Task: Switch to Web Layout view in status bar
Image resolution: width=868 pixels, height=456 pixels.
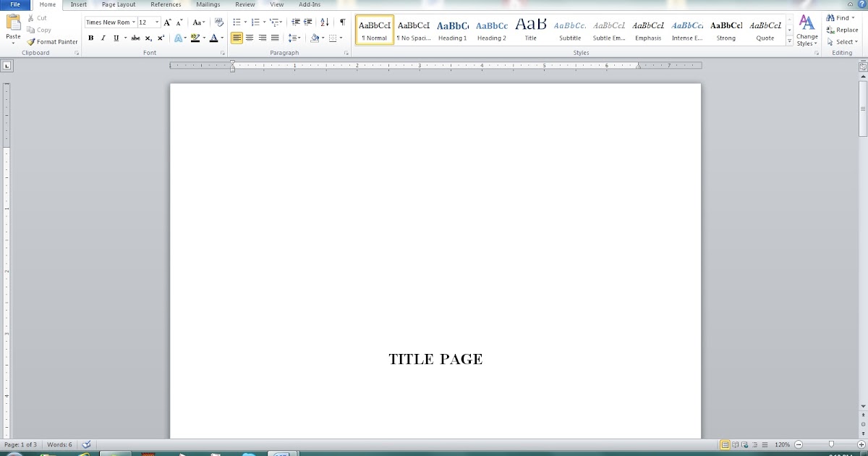Action: (x=745, y=444)
